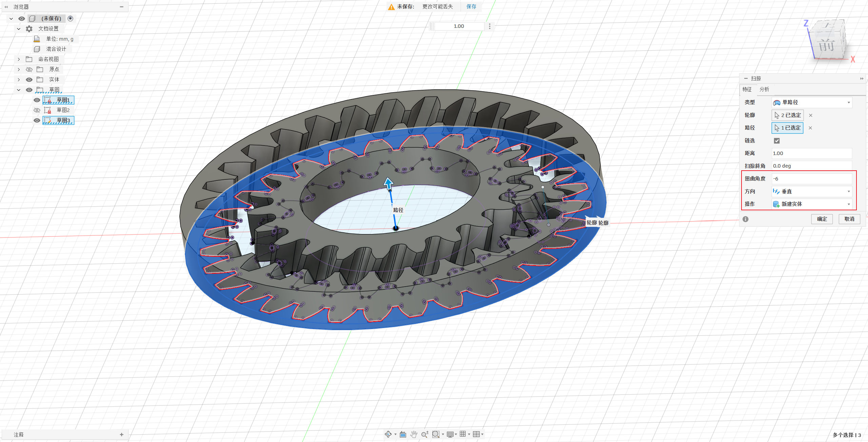Expand the 原点 folder

click(x=19, y=70)
